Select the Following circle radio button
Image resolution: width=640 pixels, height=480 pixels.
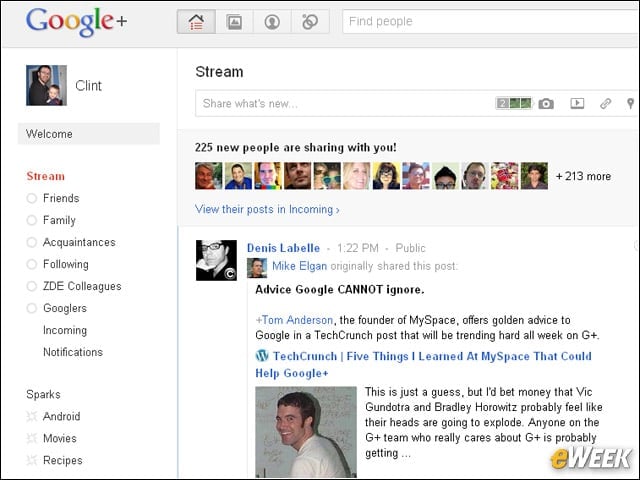31,264
